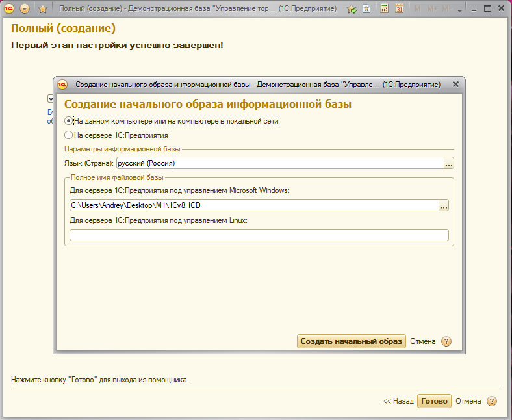The width and height of the screenshot is (512, 420).
Task: Select 'На сервере 1С:Предприятия' radio button
Action: coord(68,135)
